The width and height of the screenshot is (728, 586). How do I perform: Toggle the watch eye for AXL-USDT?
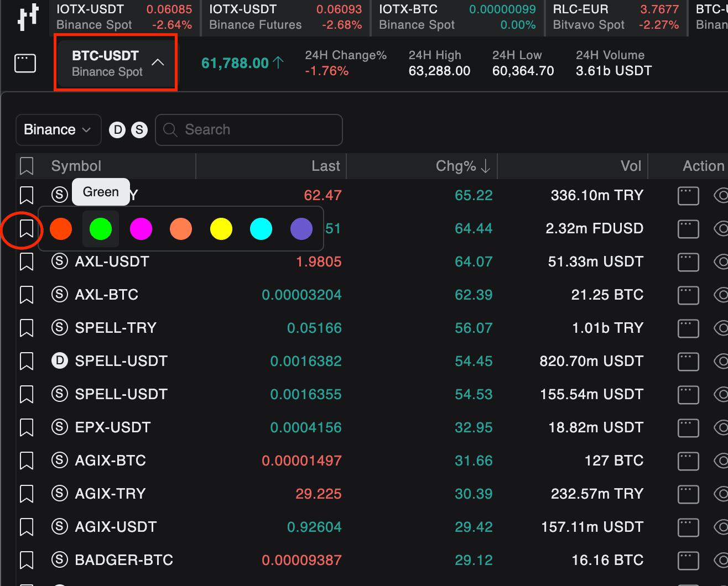pyautogui.click(x=721, y=262)
